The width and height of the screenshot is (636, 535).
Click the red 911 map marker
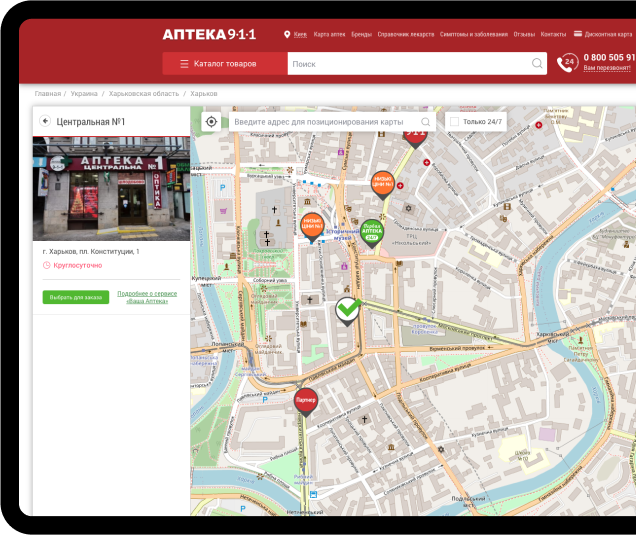(x=415, y=139)
